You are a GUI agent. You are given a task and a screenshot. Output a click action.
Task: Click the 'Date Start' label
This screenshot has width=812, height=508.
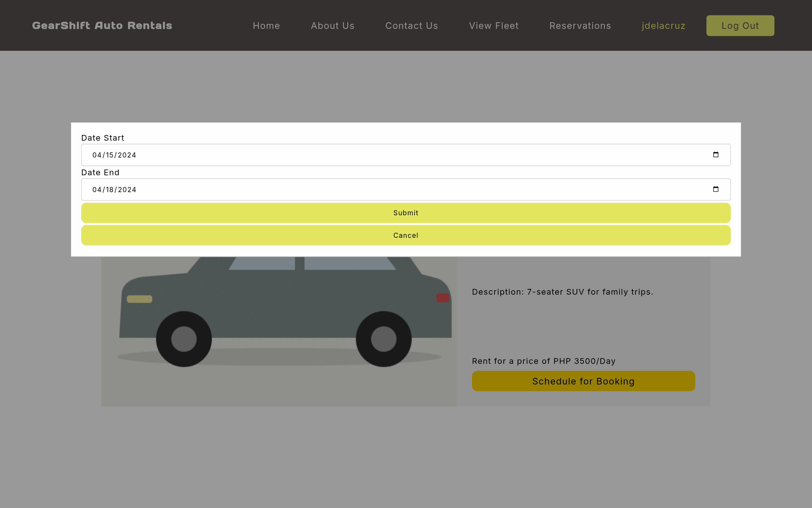(x=103, y=138)
